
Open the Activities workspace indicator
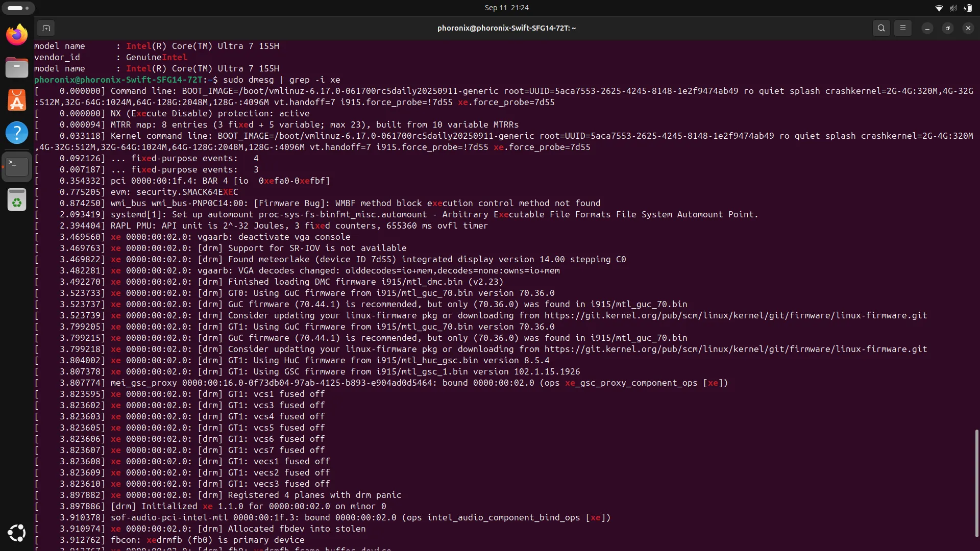pos(18,8)
